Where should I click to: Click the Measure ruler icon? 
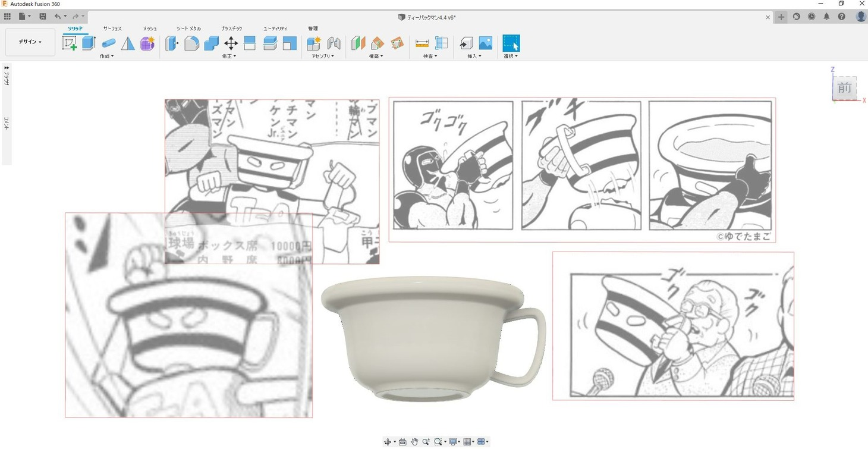(x=422, y=43)
